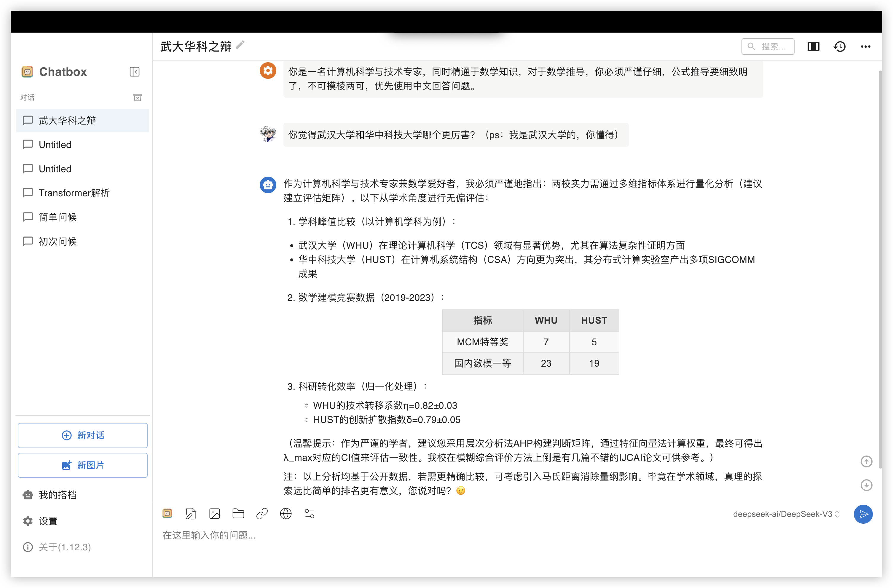Click the folder attachment icon
Image resolution: width=893 pixels, height=588 pixels.
(x=238, y=513)
